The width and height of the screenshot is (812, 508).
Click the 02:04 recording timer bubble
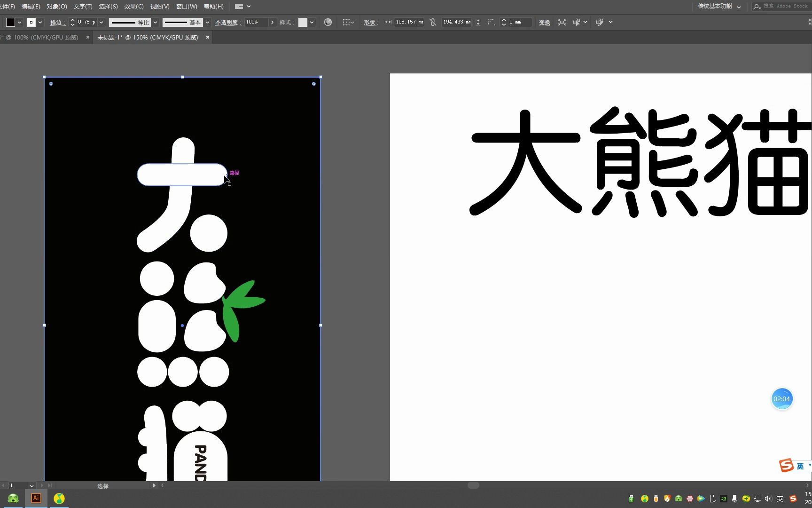point(782,398)
